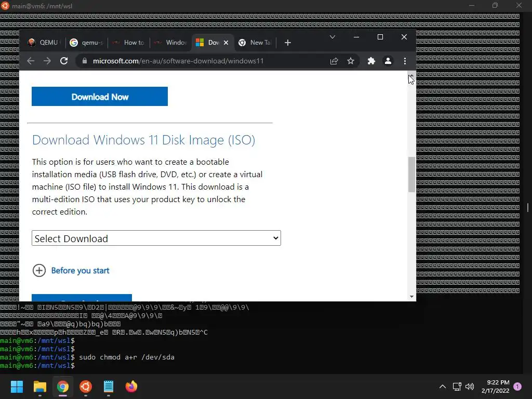Click the Ubuntu icon in terminal title bar
Image resolution: width=532 pixels, height=399 pixels.
(5, 6)
